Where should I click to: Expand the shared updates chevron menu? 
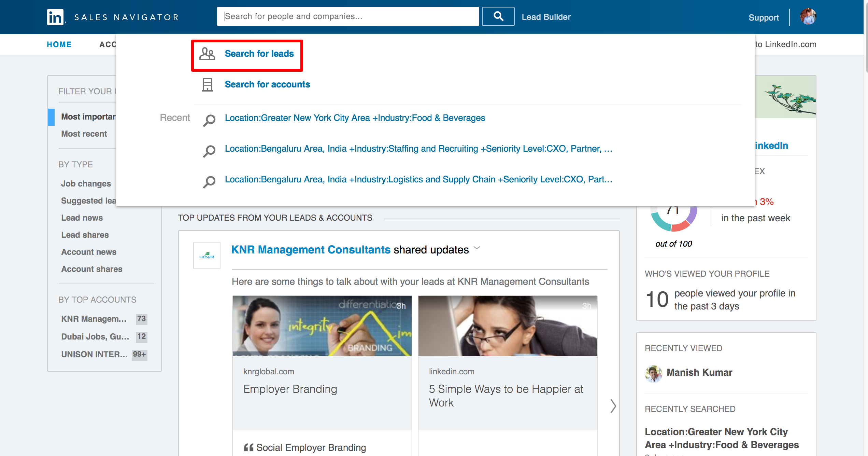[x=477, y=249]
